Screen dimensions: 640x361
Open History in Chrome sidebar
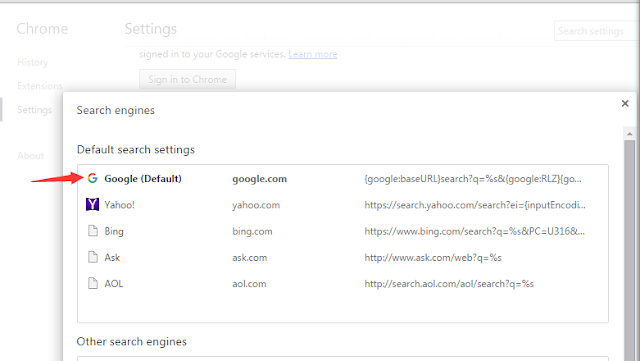pyautogui.click(x=33, y=62)
